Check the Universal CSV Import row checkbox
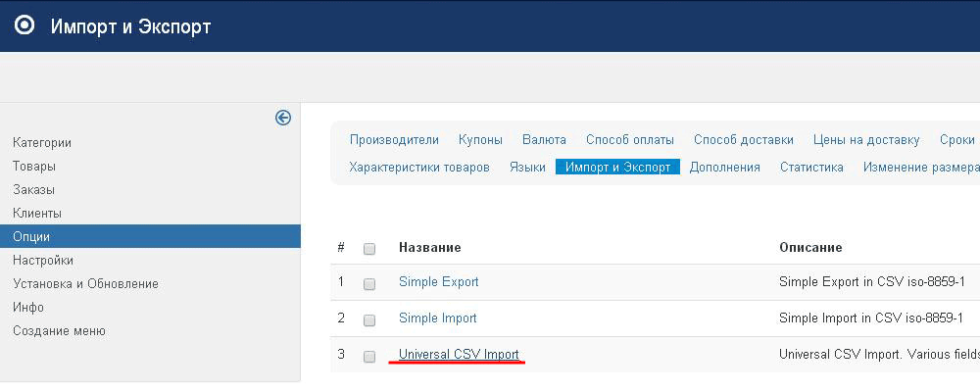The width and height of the screenshot is (980, 392). (x=369, y=356)
